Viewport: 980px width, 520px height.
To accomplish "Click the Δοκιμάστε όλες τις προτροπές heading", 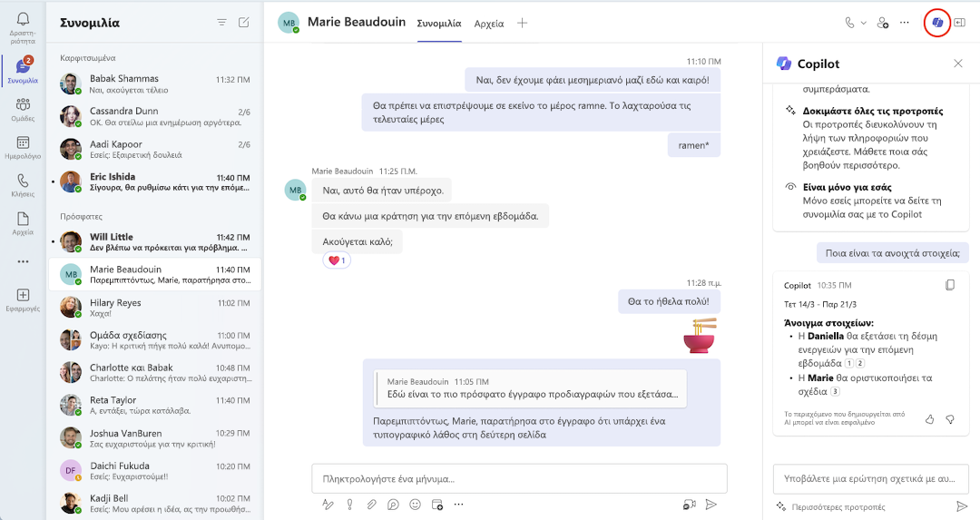I will pos(873,111).
